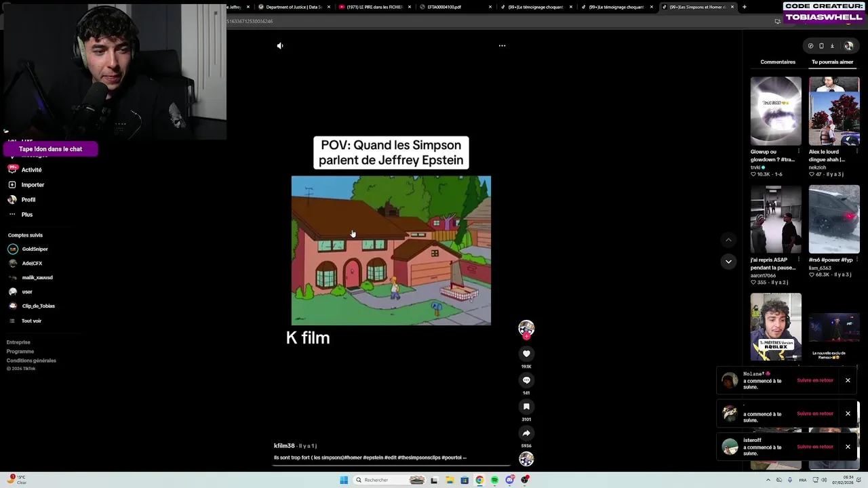Open the Glowup ou glowdown video thumbnail
The image size is (868, 488).
point(776,111)
